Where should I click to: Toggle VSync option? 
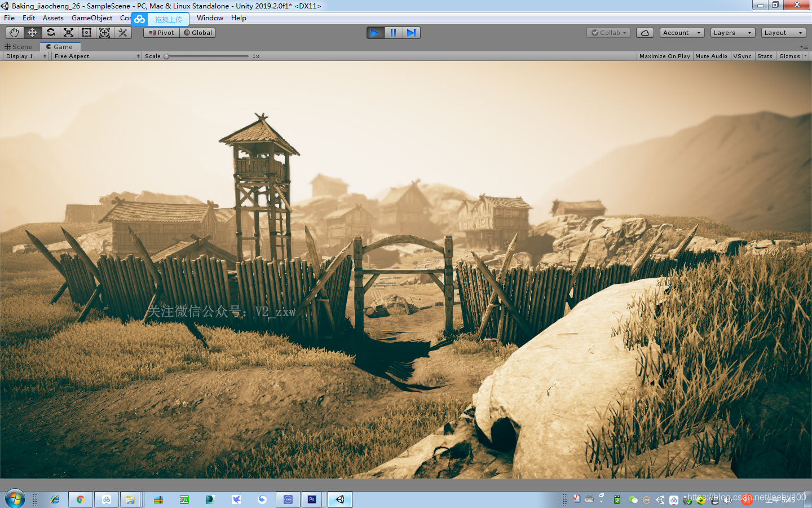pos(743,56)
